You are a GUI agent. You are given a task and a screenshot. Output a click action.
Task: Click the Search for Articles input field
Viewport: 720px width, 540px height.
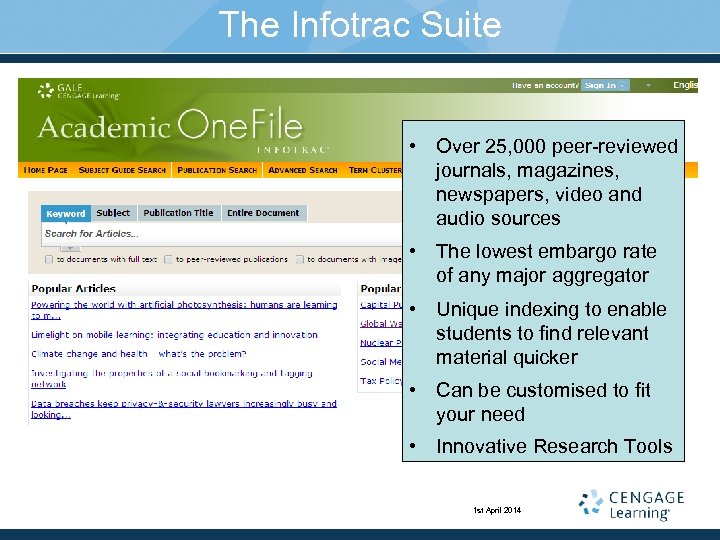point(222,234)
